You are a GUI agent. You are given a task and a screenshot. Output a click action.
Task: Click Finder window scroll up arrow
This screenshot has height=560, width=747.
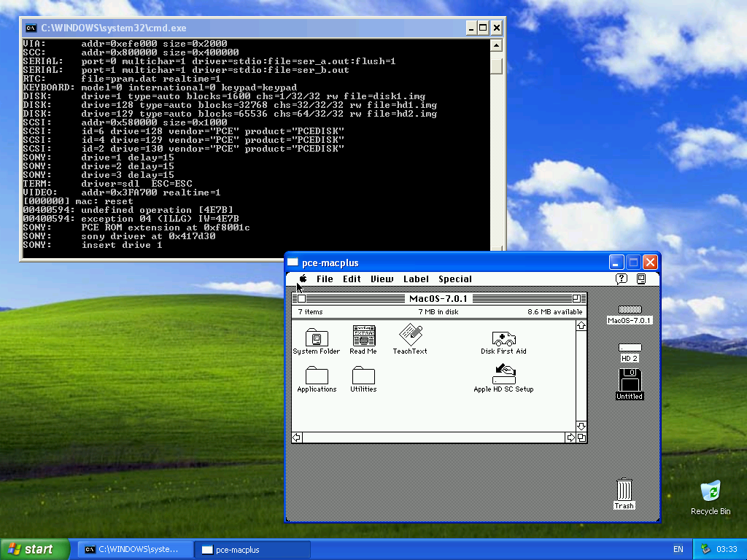(581, 326)
